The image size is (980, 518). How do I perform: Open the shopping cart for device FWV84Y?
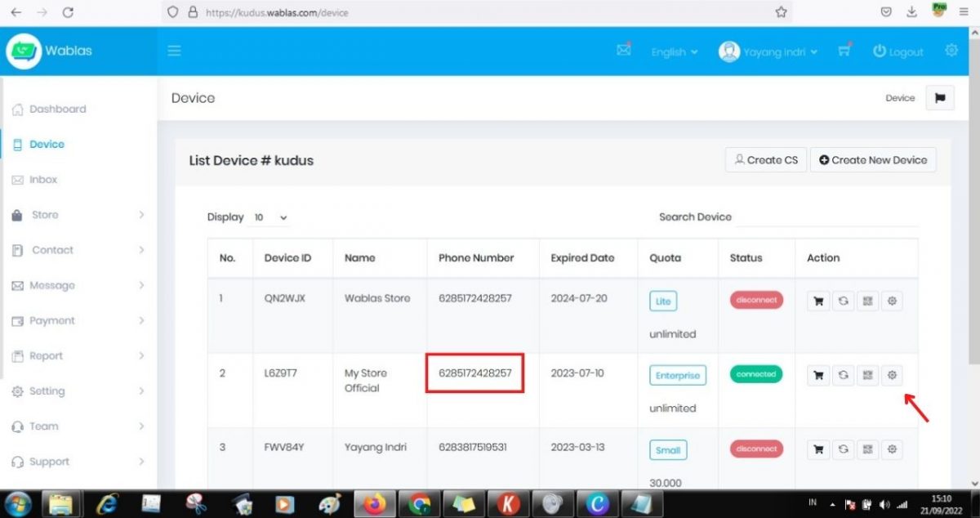point(818,449)
